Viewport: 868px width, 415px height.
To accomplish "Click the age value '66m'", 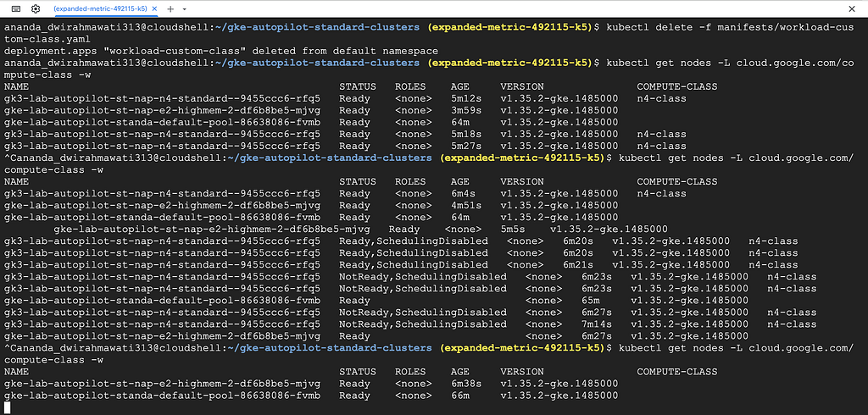I will click(x=460, y=396).
